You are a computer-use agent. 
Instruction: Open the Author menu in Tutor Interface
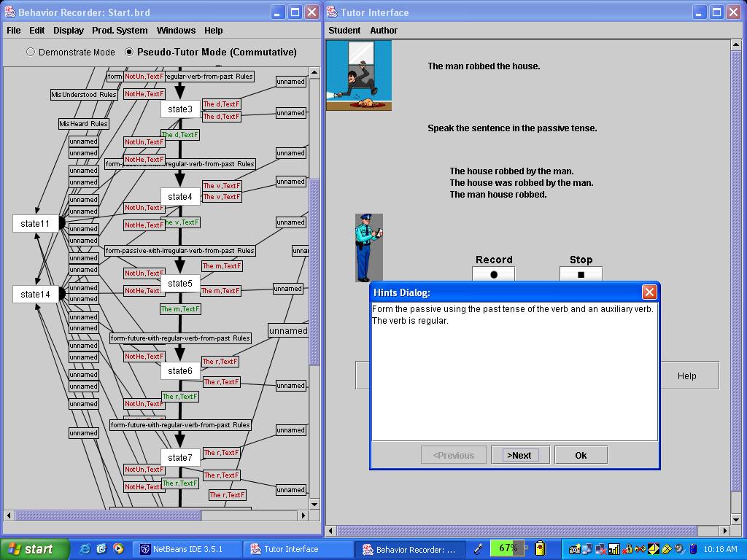[x=384, y=31]
